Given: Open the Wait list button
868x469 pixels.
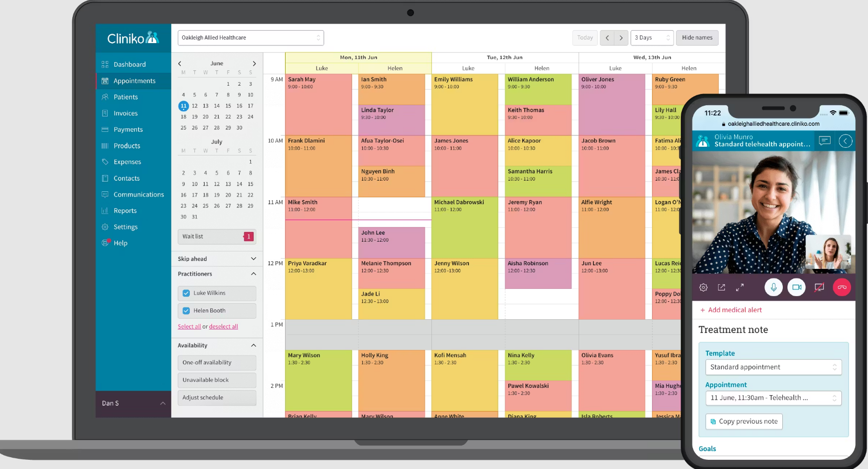Looking at the screenshot, I should 216,237.
